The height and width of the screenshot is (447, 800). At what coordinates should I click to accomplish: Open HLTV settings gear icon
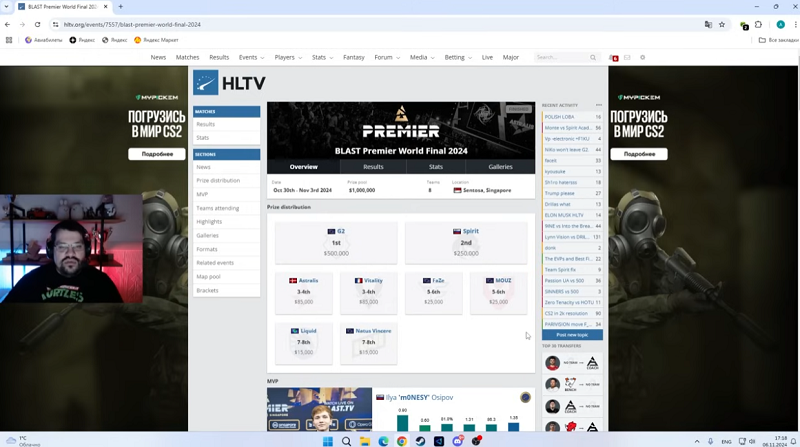pyautogui.click(x=642, y=58)
